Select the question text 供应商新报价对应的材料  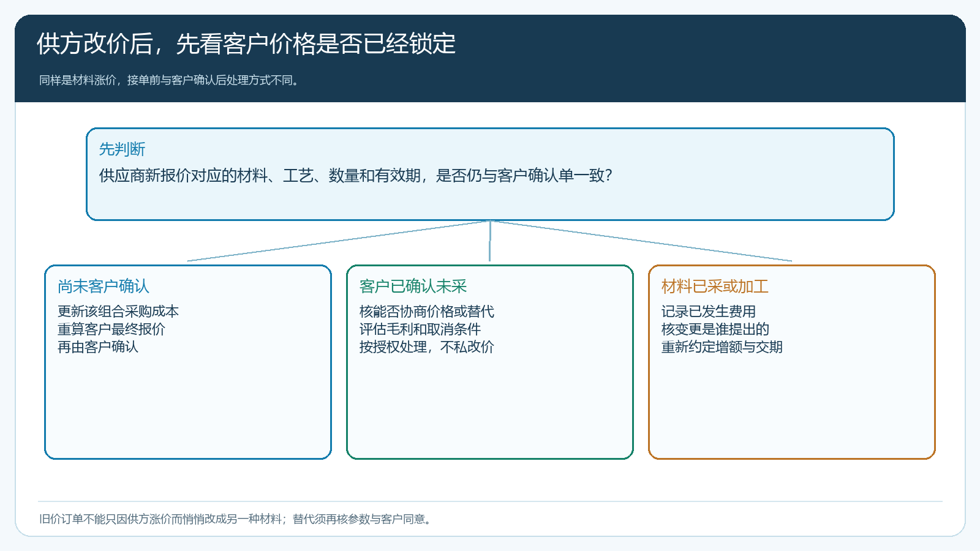(356, 176)
